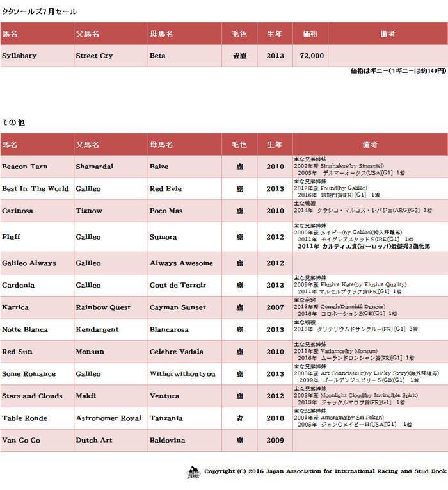Click the Qemah remark in Kartica row
The height and width of the screenshot is (490, 448).
[339, 307]
